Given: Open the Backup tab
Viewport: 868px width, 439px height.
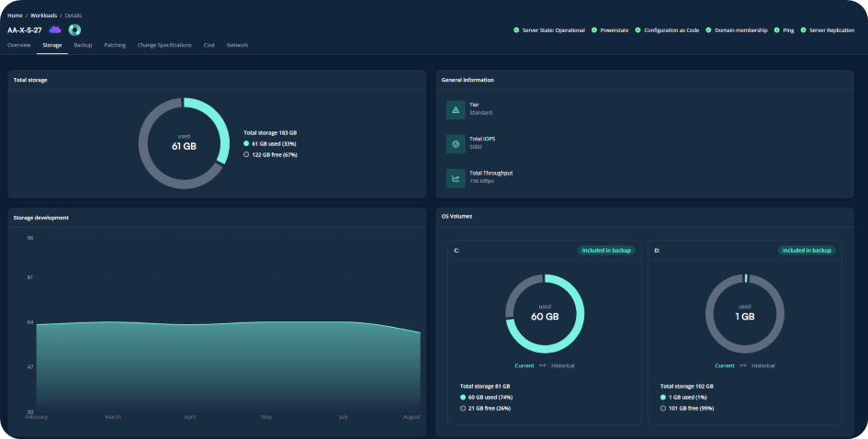Looking at the screenshot, I should click(83, 45).
